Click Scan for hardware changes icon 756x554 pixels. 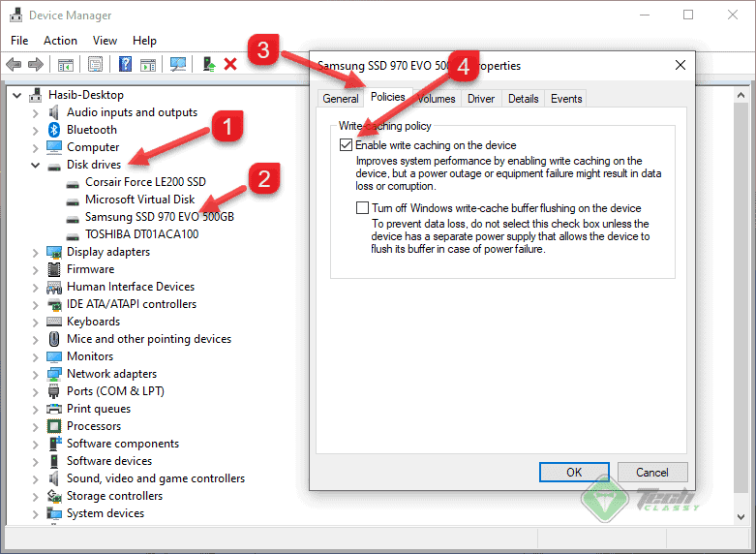[x=178, y=64]
